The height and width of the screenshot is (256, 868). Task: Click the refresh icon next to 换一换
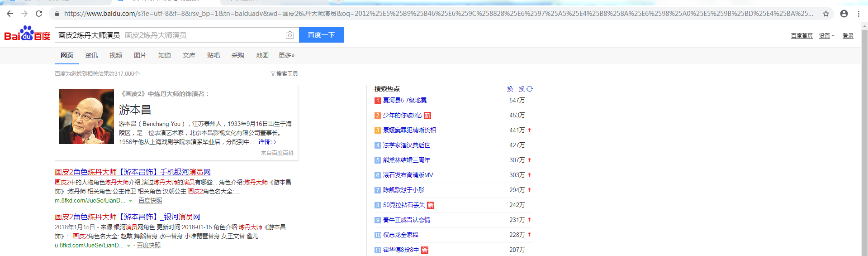point(530,89)
